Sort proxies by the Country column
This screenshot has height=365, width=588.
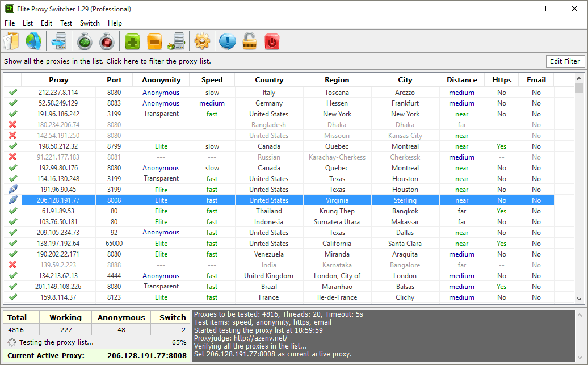pyautogui.click(x=268, y=79)
